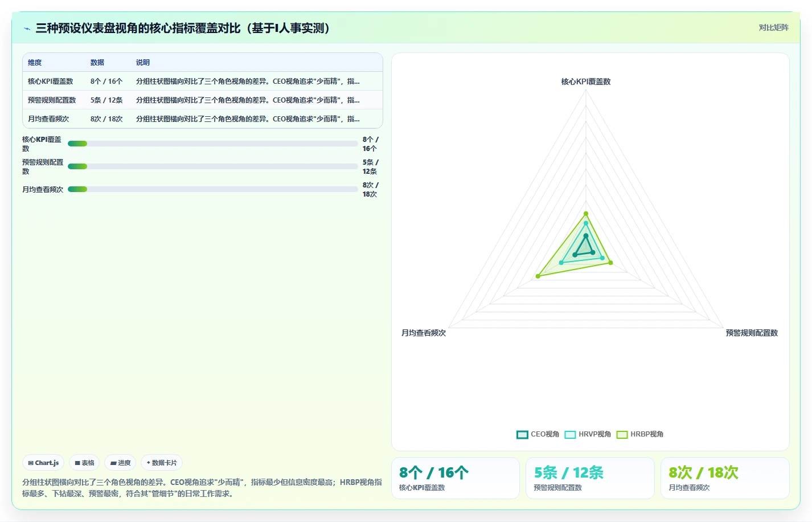Click the description text in 核心KPI覆盖数 row

248,81
